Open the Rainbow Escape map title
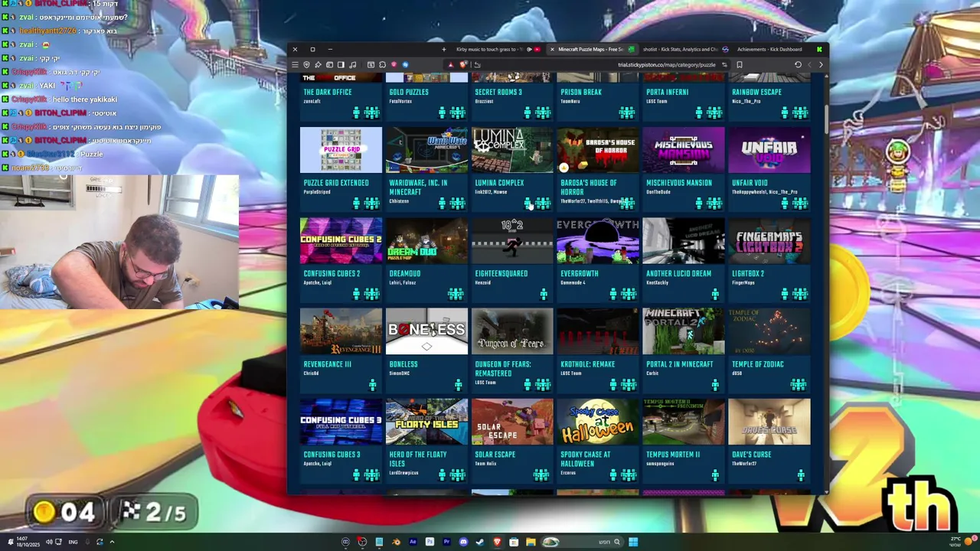The image size is (980, 551). tap(756, 92)
